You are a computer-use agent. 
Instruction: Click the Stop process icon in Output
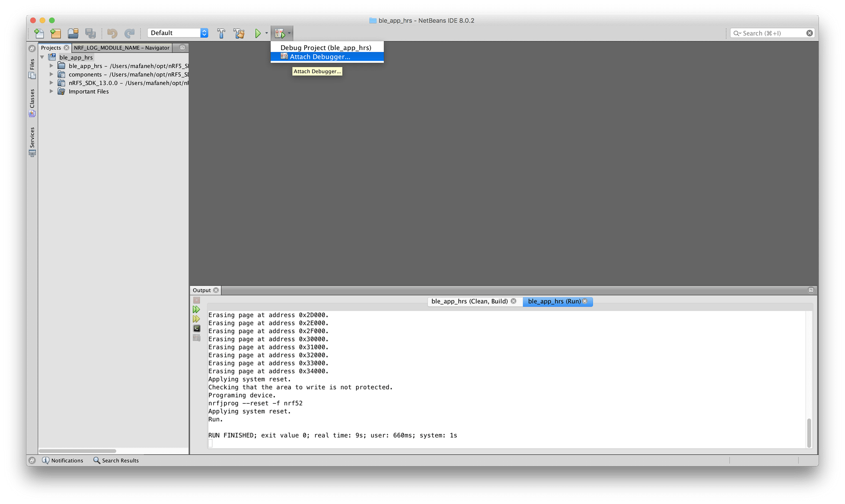[x=197, y=300]
